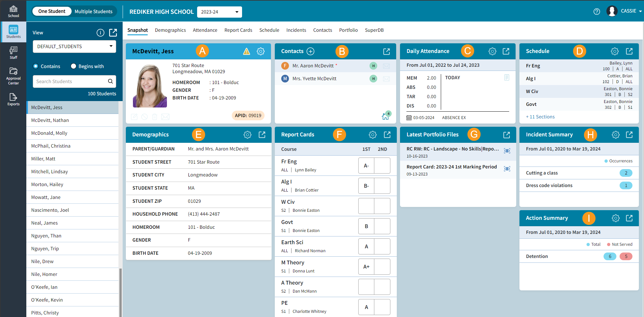Pop out the Incident Summary panel
This screenshot has width=644, height=317.
[x=629, y=134]
